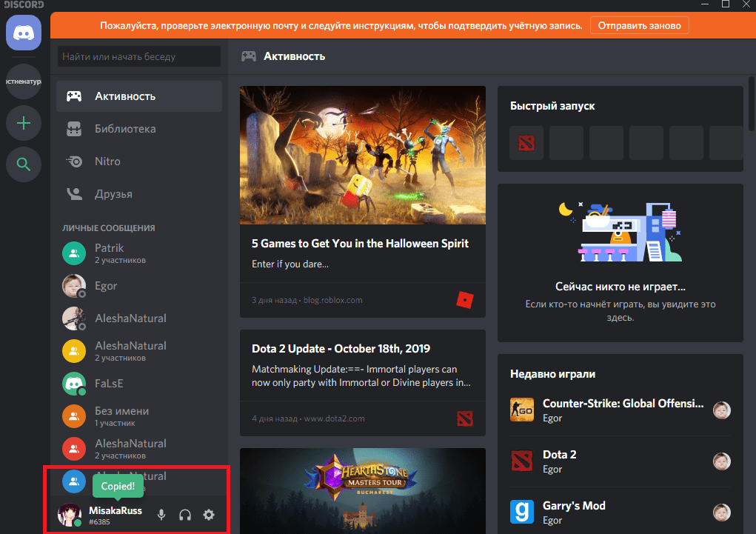Screen dimensions: 756x534
Task: Toggle headphones deafen
Action: click(185, 515)
